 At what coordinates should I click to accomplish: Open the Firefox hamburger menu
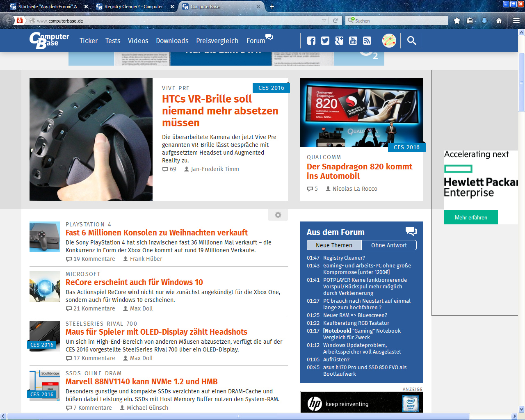(x=516, y=21)
